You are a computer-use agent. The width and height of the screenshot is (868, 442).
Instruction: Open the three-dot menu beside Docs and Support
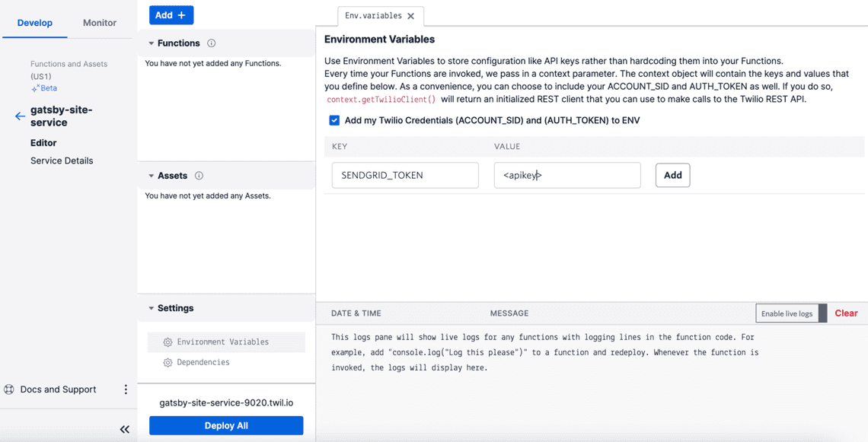tap(126, 390)
